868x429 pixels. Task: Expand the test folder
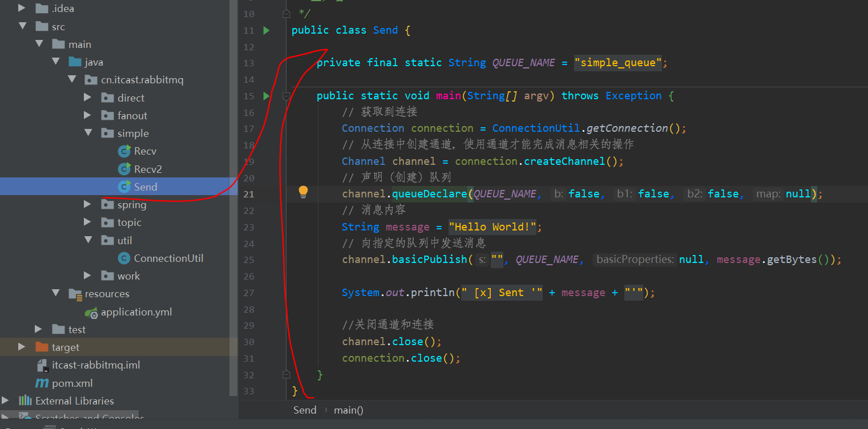tap(39, 329)
